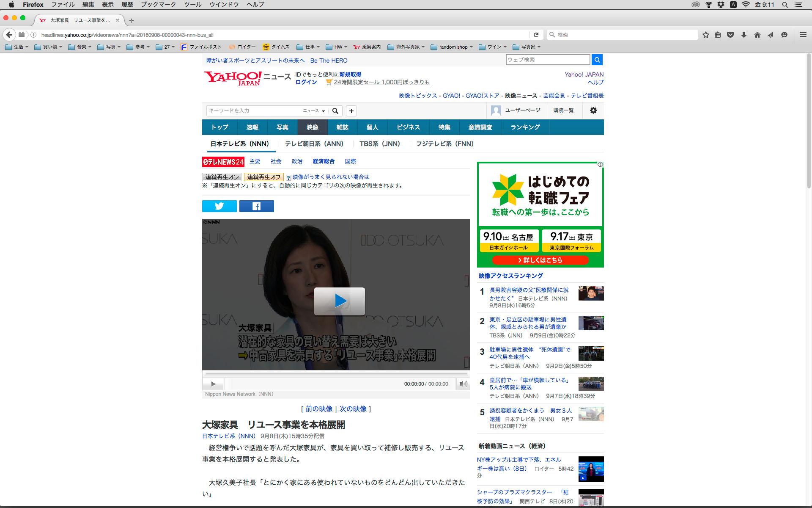Go to Firefox home page icon

point(757,35)
